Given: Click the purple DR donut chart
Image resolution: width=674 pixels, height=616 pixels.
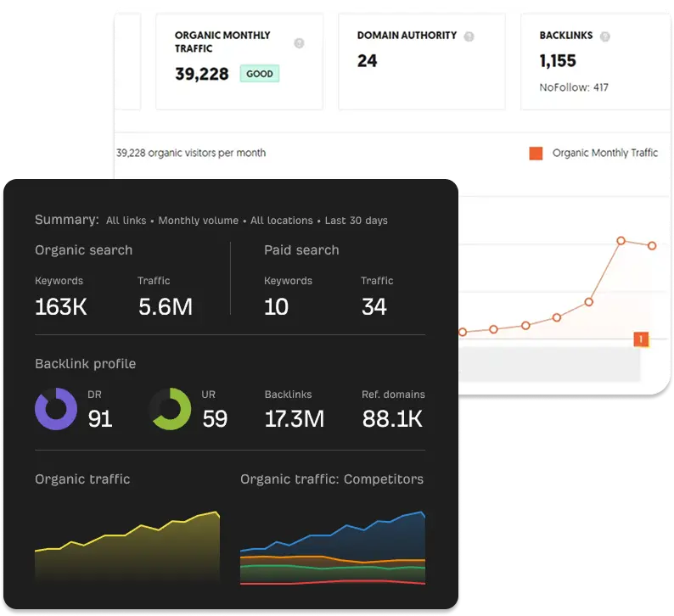Looking at the screenshot, I should tap(56, 409).
